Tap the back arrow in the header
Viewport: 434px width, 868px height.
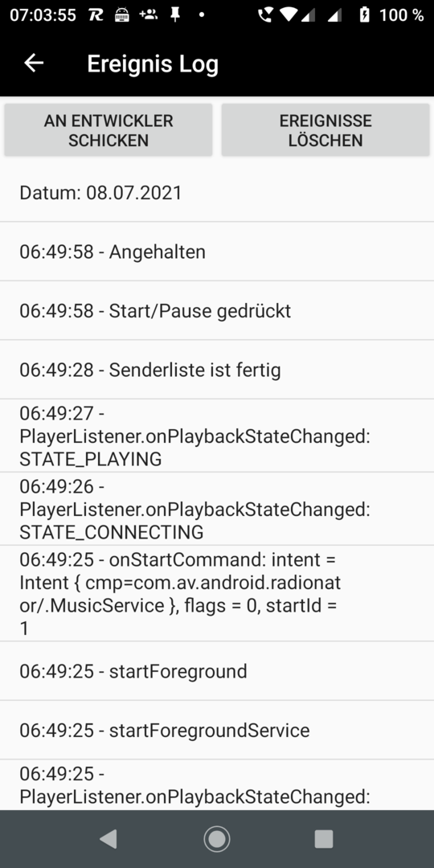(x=34, y=63)
